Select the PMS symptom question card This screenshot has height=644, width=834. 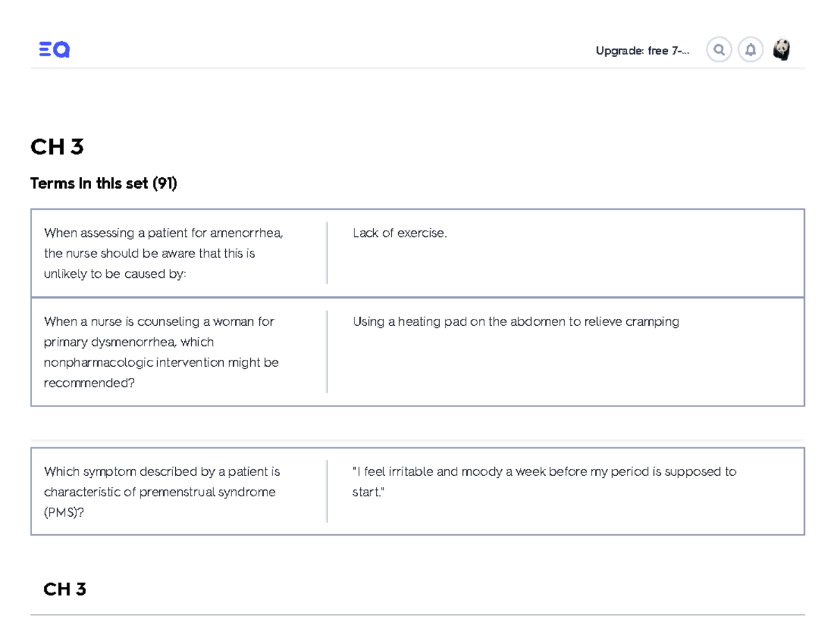(x=162, y=491)
